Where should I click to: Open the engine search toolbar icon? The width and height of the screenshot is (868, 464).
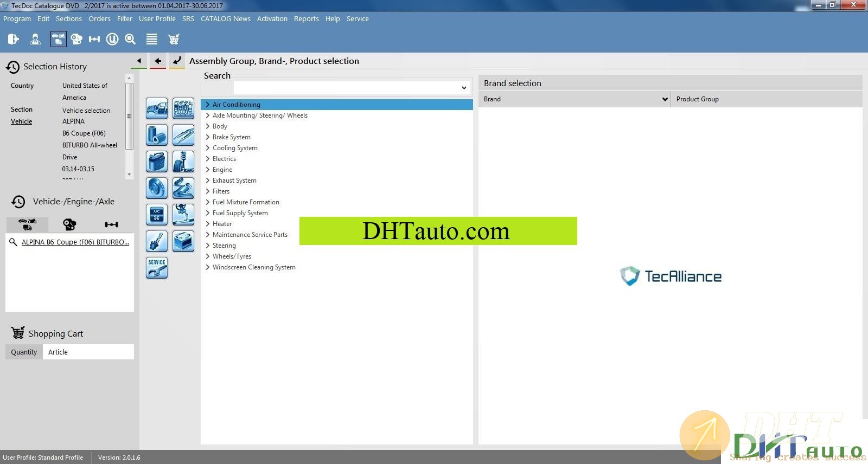pos(76,39)
